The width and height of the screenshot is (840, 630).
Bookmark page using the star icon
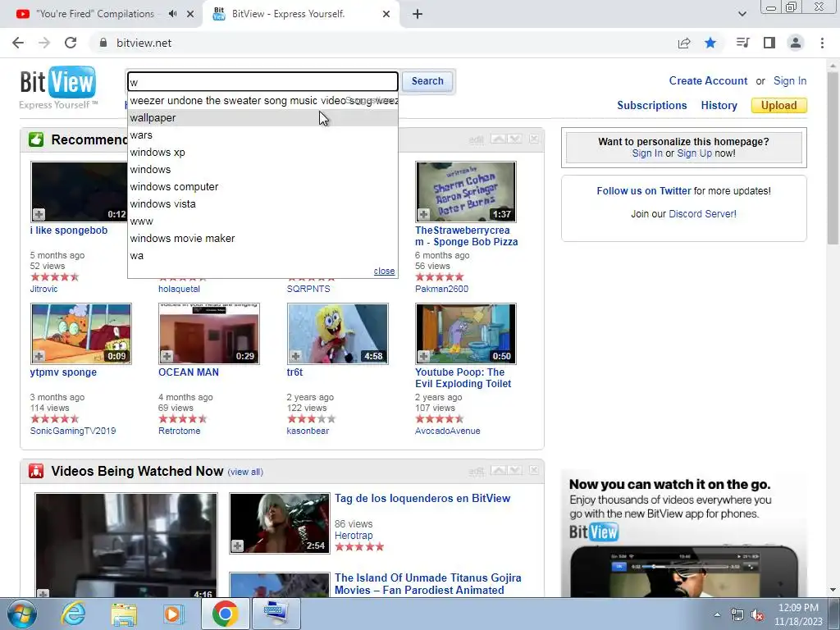point(710,43)
